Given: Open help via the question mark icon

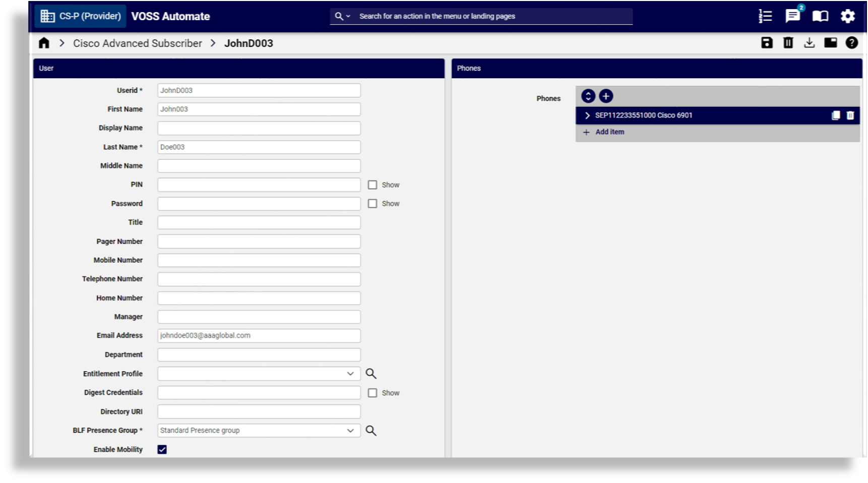Looking at the screenshot, I should point(851,43).
